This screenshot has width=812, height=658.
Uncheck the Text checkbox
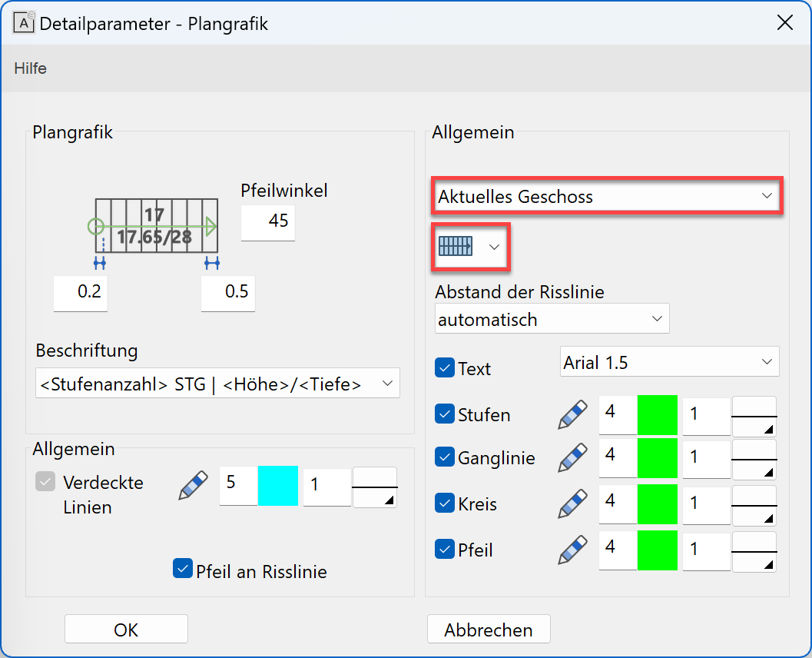tap(445, 367)
